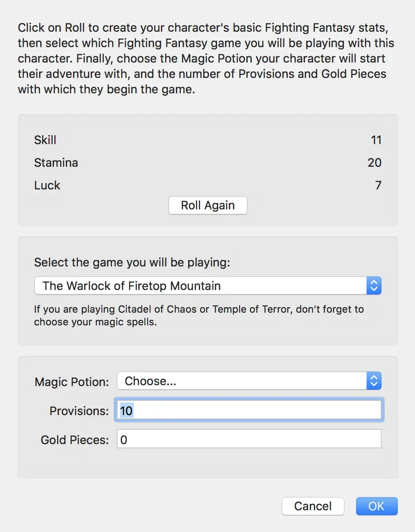Dismiss the dialog with Cancel

(x=313, y=506)
